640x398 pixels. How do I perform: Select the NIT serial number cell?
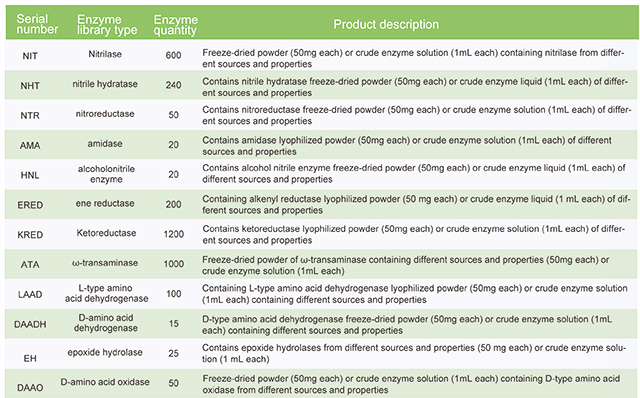(x=30, y=56)
